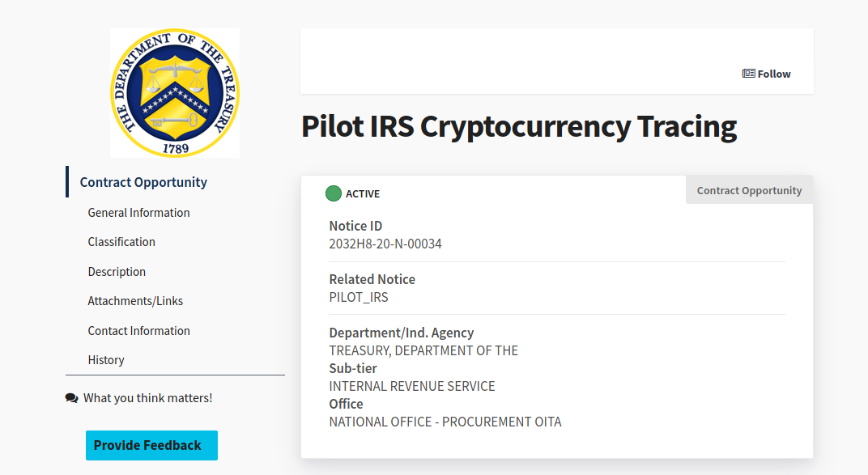View the History section

(106, 360)
